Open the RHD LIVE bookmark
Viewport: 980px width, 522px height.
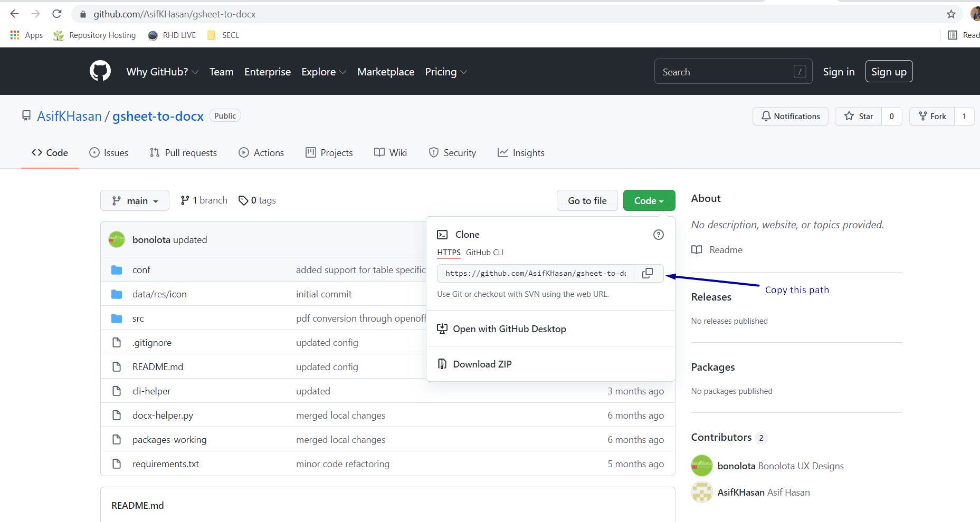pyautogui.click(x=172, y=35)
